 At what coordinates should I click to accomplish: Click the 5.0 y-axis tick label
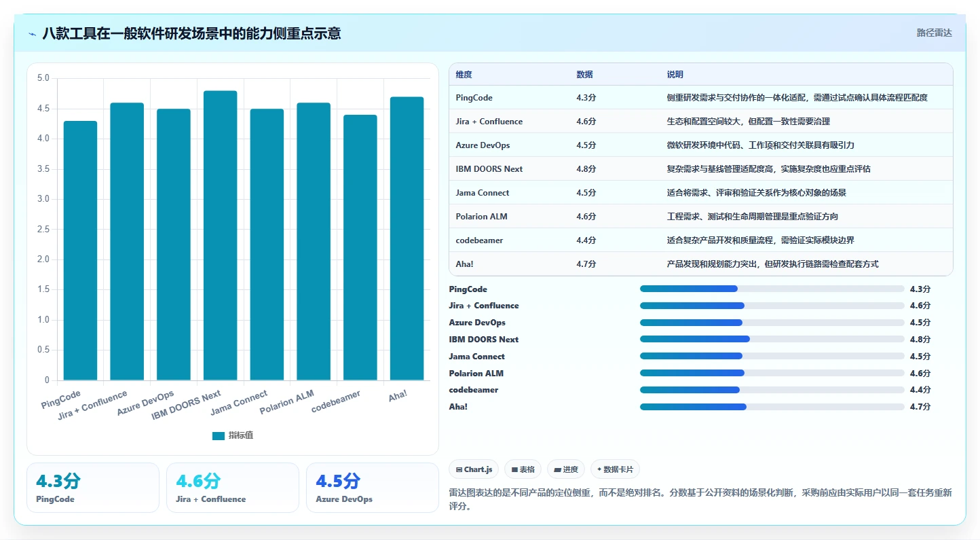[x=43, y=78]
